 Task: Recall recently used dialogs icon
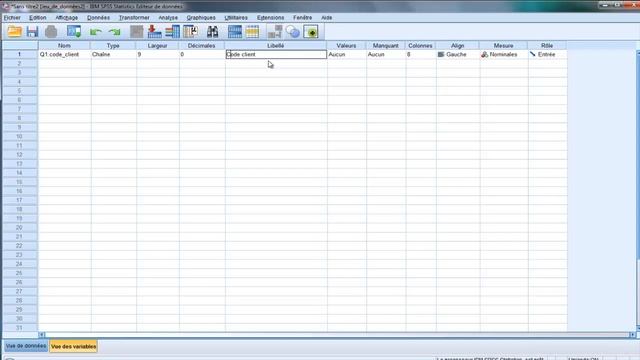[x=74, y=31]
